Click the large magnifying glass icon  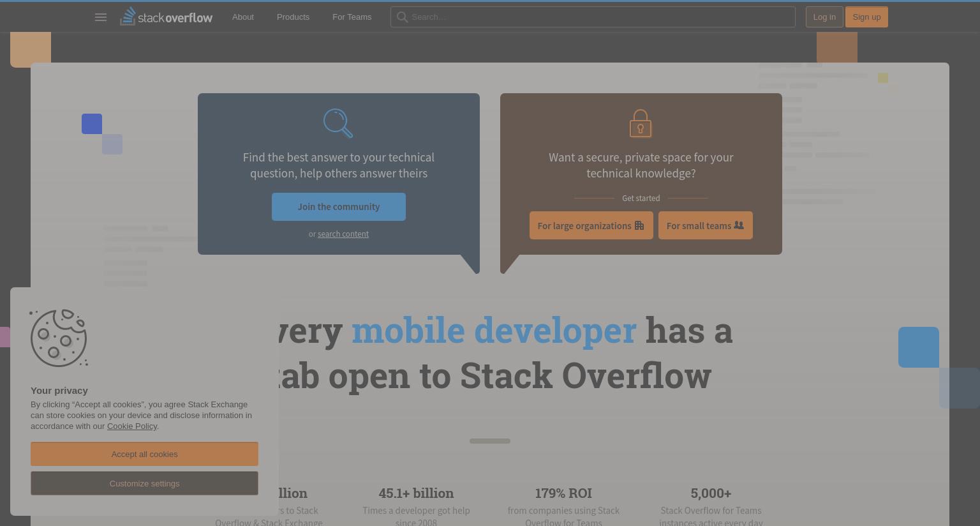click(x=338, y=123)
